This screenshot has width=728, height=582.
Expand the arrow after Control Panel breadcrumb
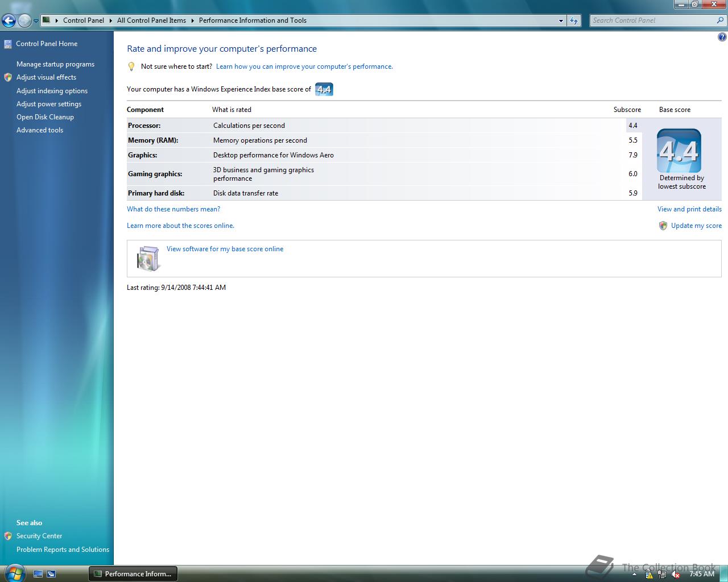(110, 20)
